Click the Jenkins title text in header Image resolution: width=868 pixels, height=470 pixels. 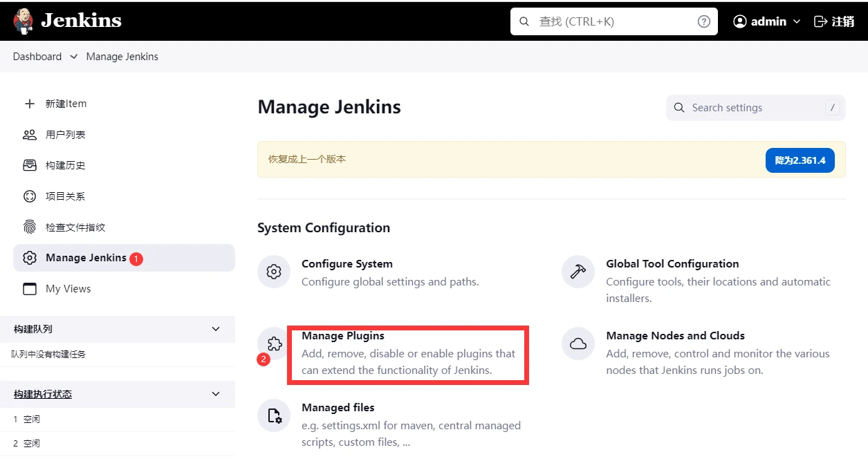(x=81, y=21)
